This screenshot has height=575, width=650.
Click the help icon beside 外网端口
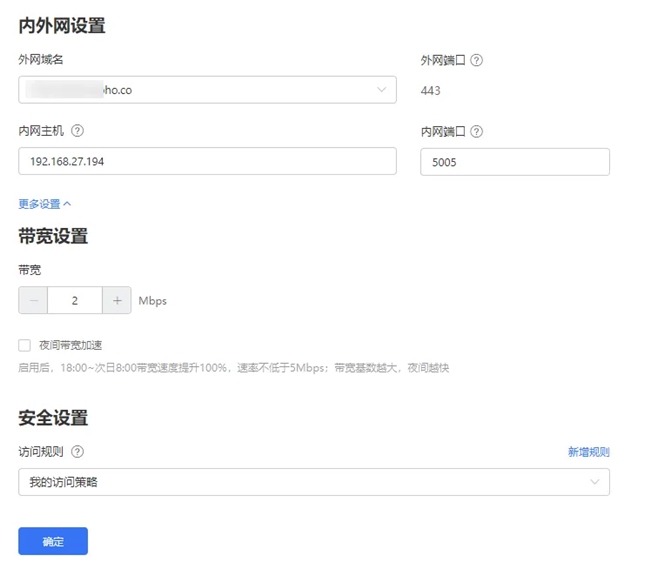point(477,60)
